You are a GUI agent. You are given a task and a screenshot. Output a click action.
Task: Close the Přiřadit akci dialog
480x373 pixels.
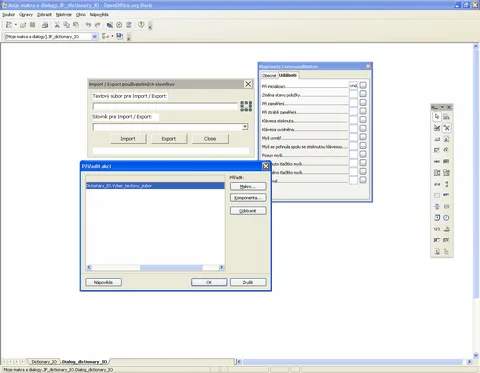pyautogui.click(x=266, y=166)
